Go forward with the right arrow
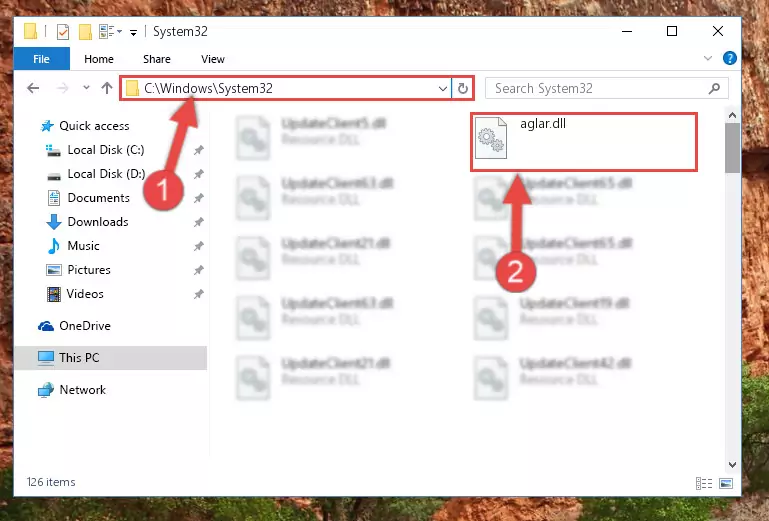 [x=62, y=88]
